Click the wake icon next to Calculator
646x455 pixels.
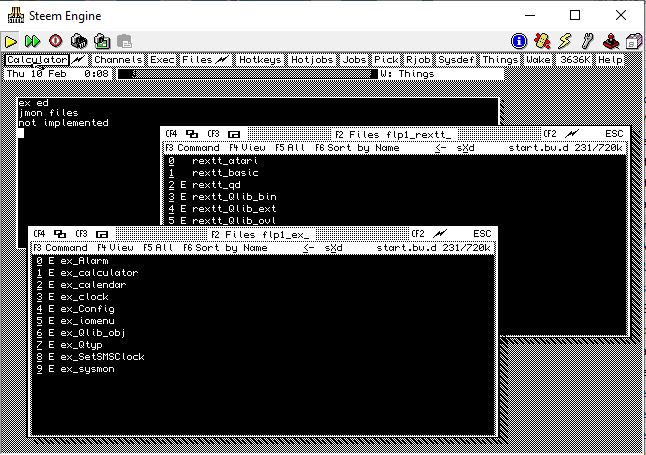[x=78, y=60]
